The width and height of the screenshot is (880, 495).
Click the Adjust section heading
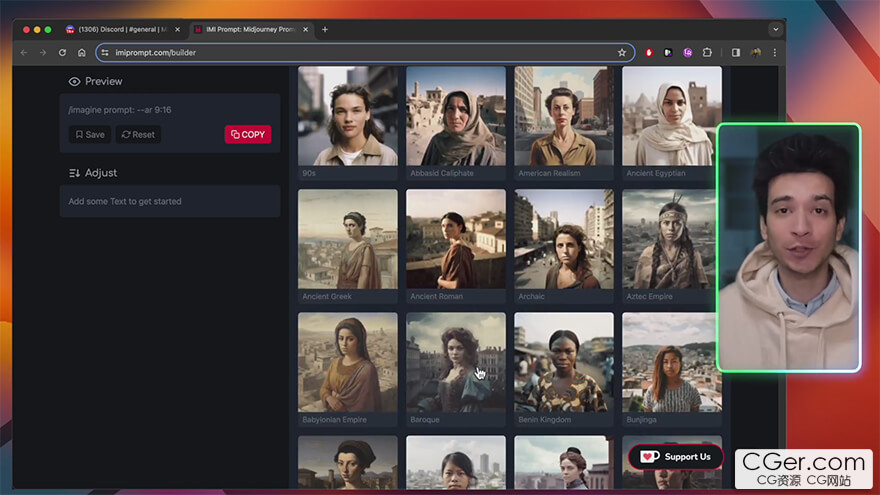coord(101,173)
